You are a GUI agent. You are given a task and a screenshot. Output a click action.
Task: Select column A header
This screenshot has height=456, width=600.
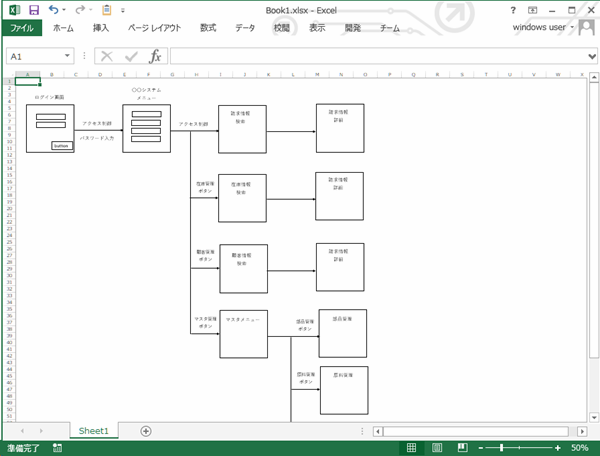point(28,74)
